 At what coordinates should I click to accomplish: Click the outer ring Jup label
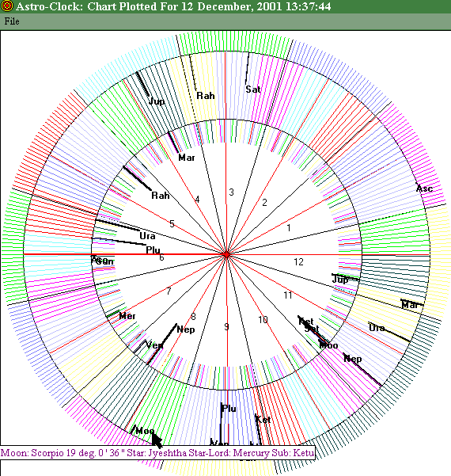coord(157,101)
